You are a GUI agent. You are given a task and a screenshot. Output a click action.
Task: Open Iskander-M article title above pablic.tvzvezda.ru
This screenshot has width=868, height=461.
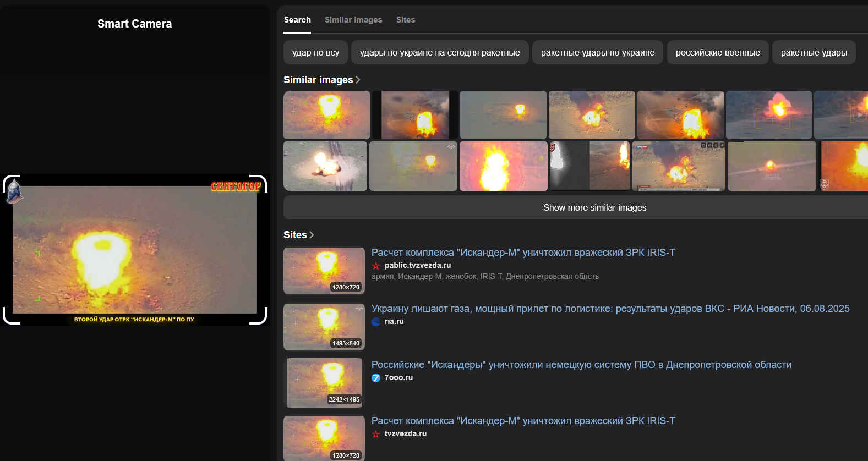click(523, 253)
